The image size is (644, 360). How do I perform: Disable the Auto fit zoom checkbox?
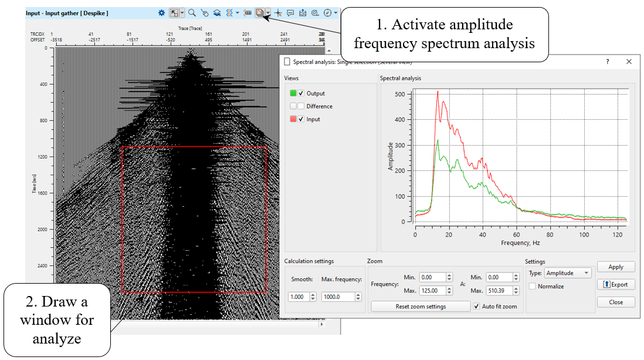coord(477,307)
